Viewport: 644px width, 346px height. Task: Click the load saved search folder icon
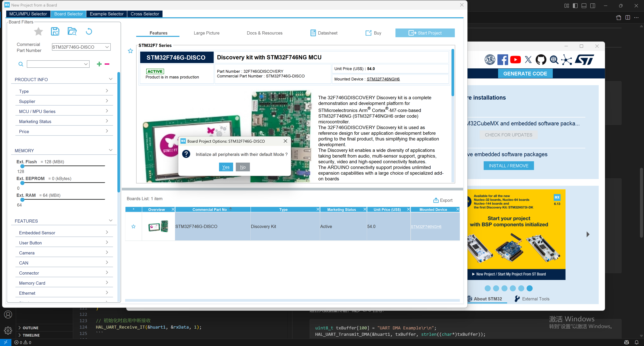point(72,32)
